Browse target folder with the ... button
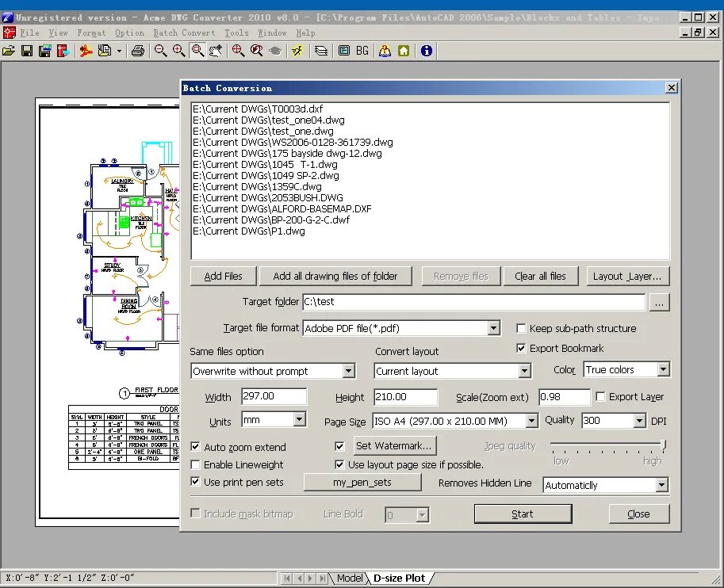 coord(659,303)
